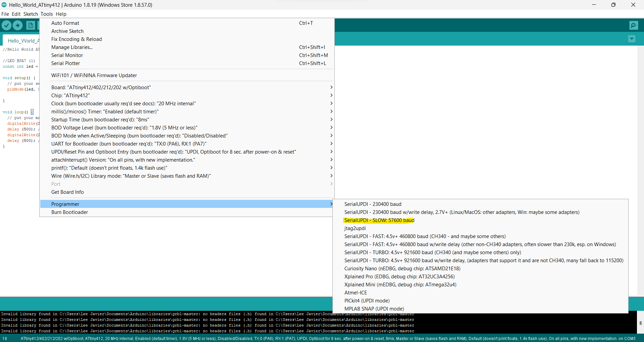644x342 pixels.
Task: Click the Programmer menu entry
Action: [x=187, y=204]
